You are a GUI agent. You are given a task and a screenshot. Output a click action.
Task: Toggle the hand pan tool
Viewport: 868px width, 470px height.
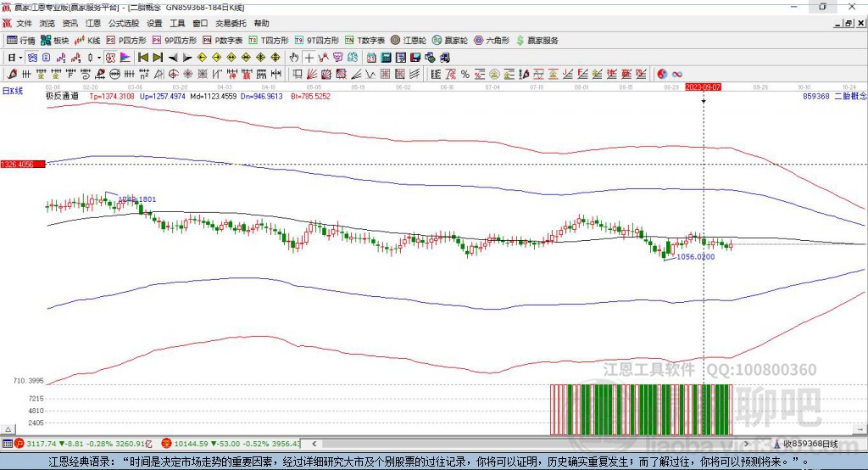[294, 58]
